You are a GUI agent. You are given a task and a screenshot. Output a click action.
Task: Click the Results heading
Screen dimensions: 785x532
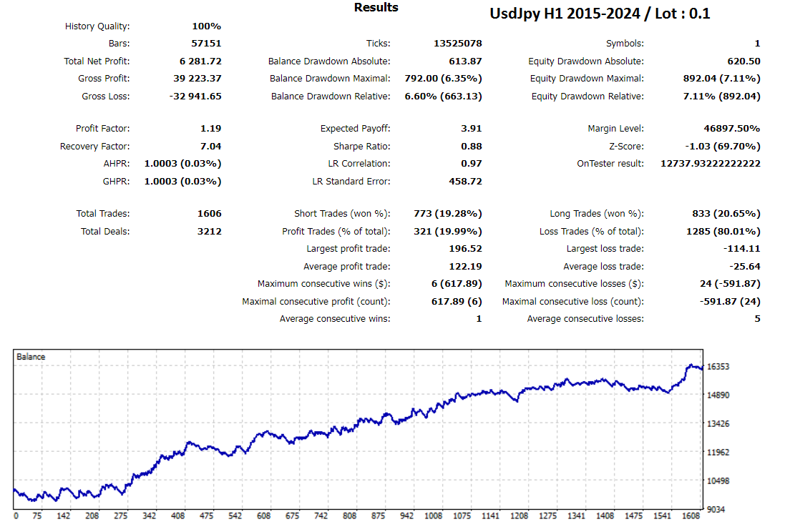coord(376,8)
